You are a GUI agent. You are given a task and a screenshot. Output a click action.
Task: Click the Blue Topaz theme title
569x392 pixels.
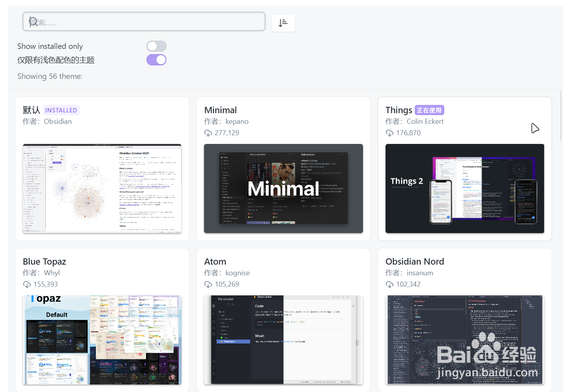point(45,261)
